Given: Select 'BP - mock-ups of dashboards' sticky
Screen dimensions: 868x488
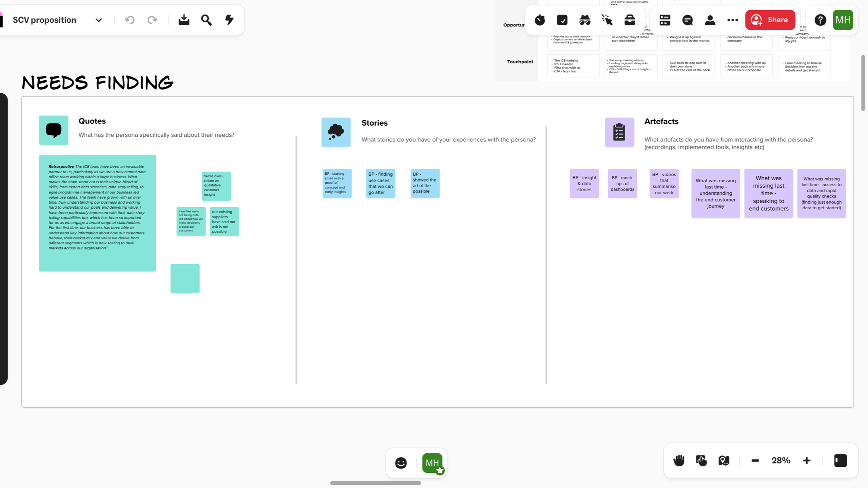Looking at the screenshot, I should tap(622, 183).
